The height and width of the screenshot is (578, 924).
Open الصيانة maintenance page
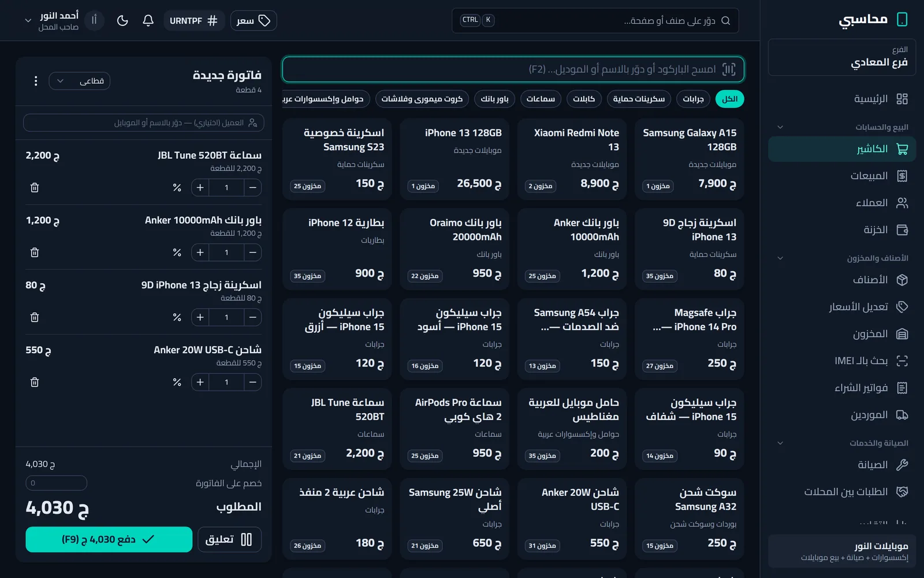[x=842, y=465]
